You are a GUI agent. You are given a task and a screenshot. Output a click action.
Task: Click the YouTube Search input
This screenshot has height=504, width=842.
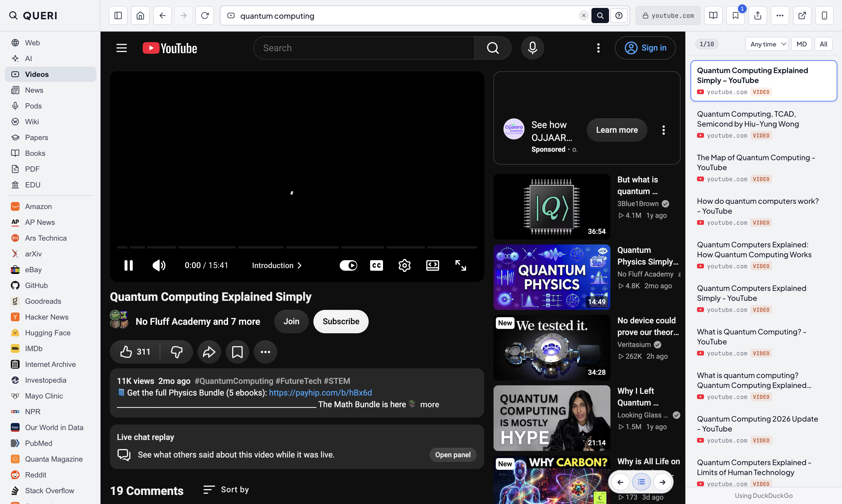coord(363,48)
